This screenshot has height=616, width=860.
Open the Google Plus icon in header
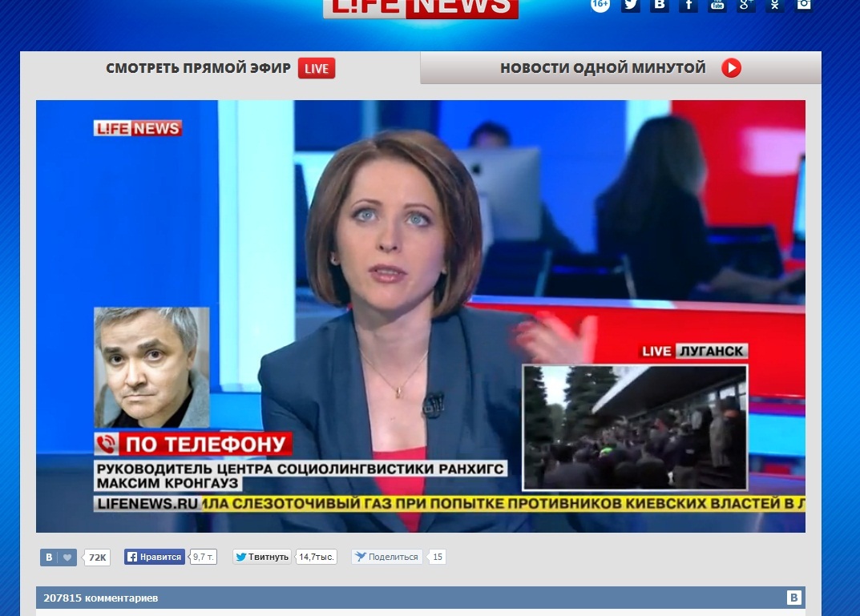(x=746, y=5)
